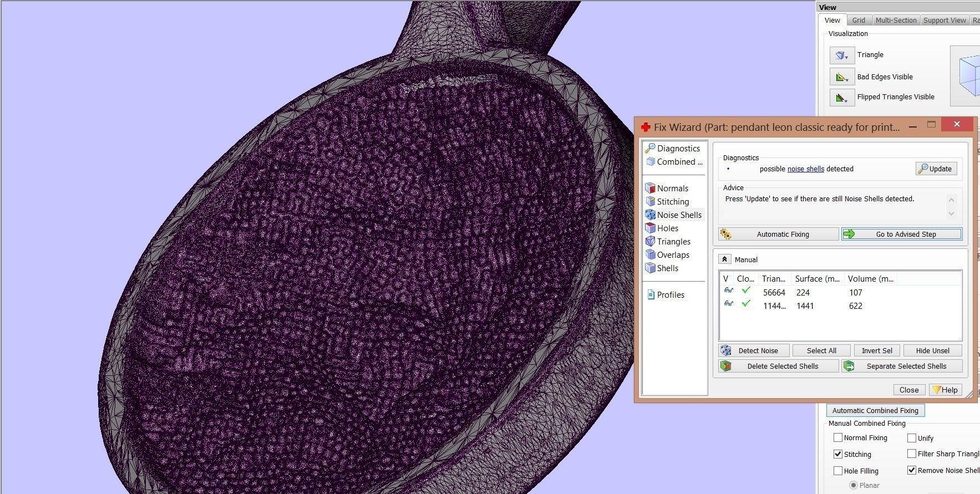
Task: Sort by Triangles column header
Action: click(774, 279)
